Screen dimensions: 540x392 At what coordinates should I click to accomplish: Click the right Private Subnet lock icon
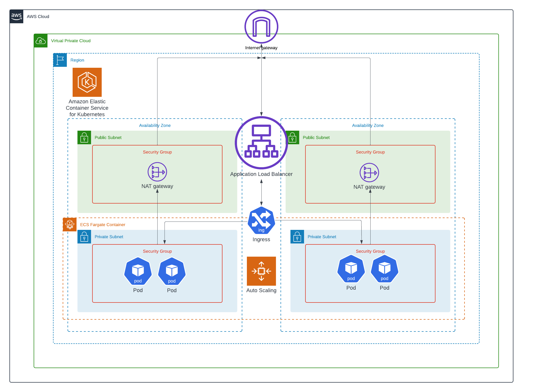[x=297, y=237]
